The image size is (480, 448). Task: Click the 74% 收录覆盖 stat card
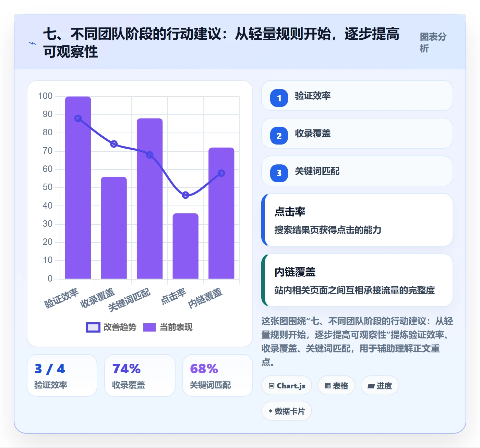coord(140,375)
